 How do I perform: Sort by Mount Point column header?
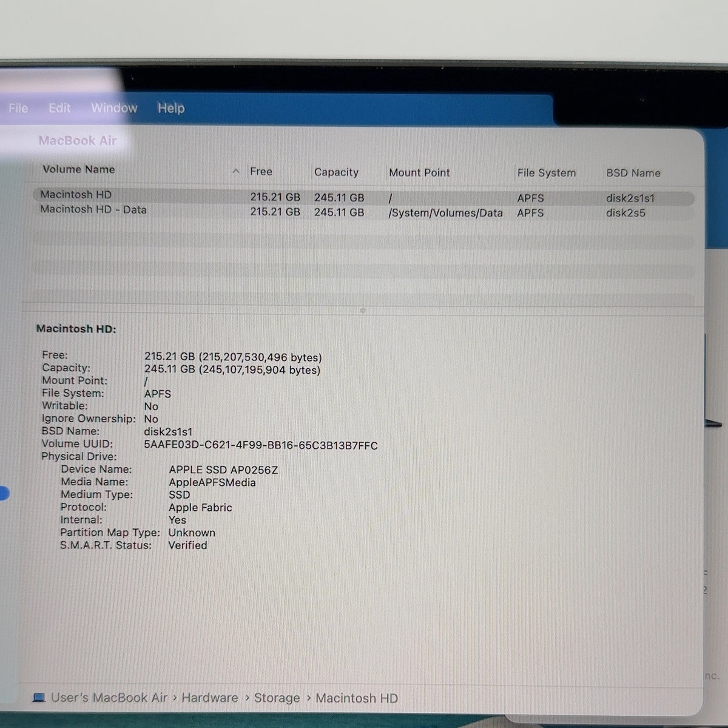[x=419, y=172]
